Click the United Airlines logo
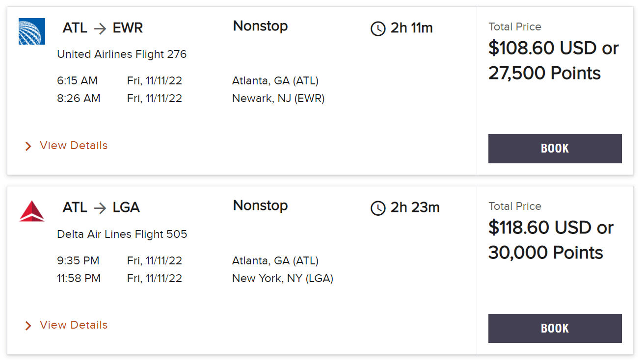 31,31
